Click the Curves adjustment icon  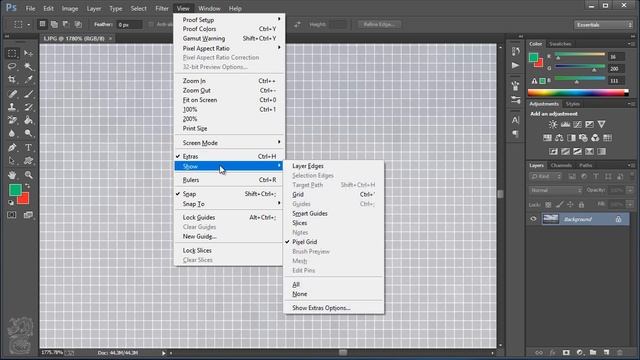click(x=577, y=124)
